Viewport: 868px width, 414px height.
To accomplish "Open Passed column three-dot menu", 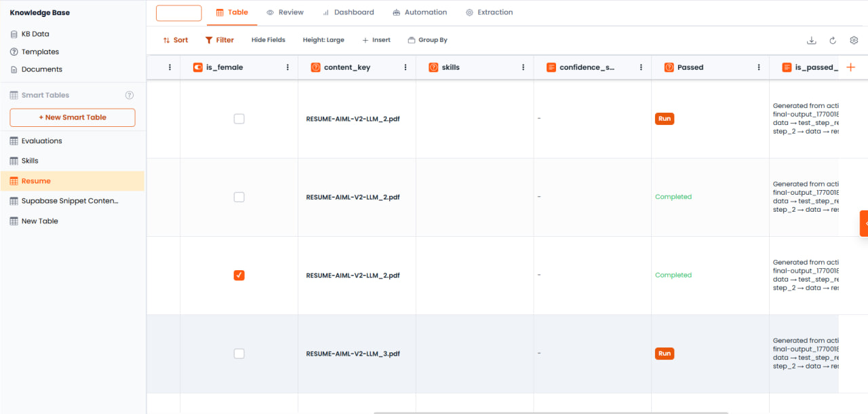I will [x=759, y=67].
